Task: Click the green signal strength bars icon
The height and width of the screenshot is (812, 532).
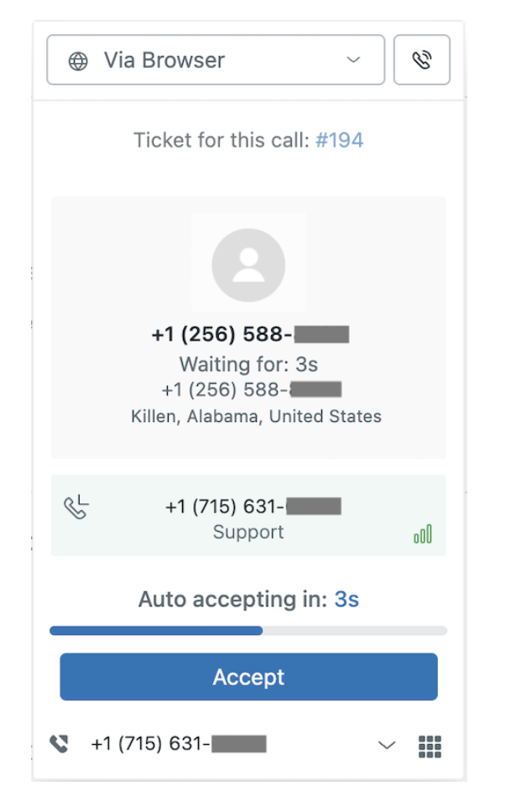Action: click(423, 534)
